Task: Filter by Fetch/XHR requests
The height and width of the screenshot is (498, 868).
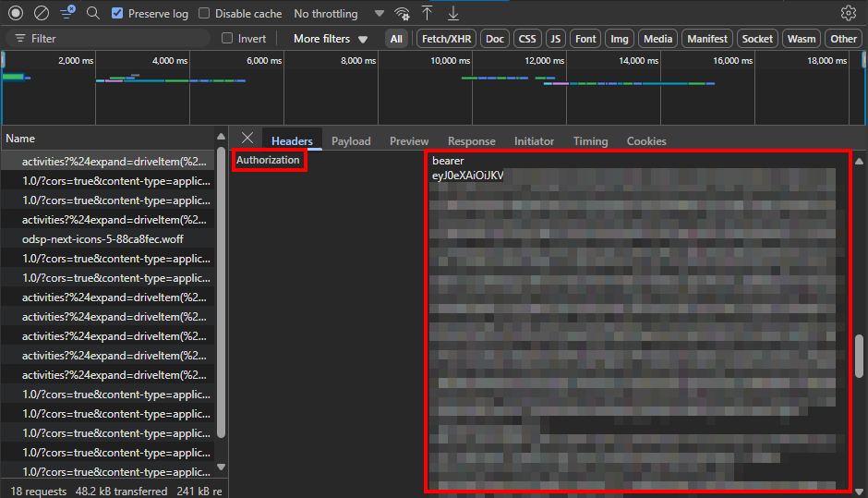Action: click(446, 39)
